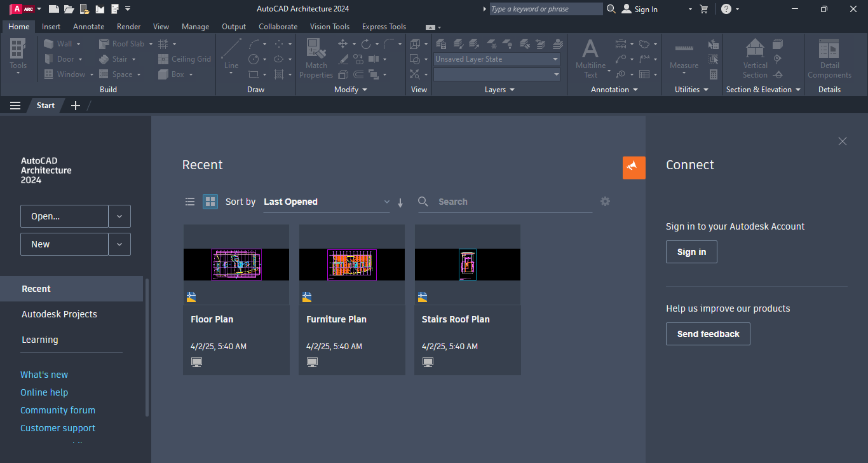Screen dimensions: 868x463
Task: Close the Connect panel
Action: point(842,141)
